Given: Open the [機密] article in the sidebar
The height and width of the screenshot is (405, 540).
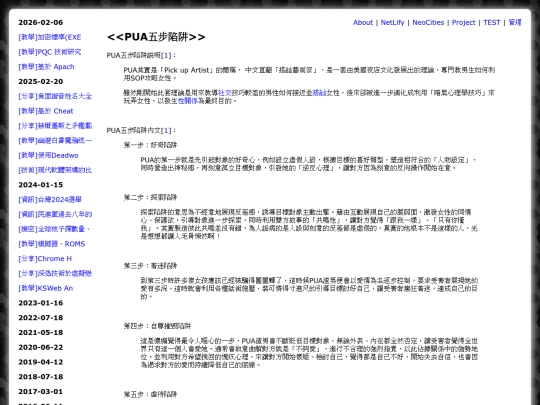Looking at the screenshot, I should [x=54, y=229].
